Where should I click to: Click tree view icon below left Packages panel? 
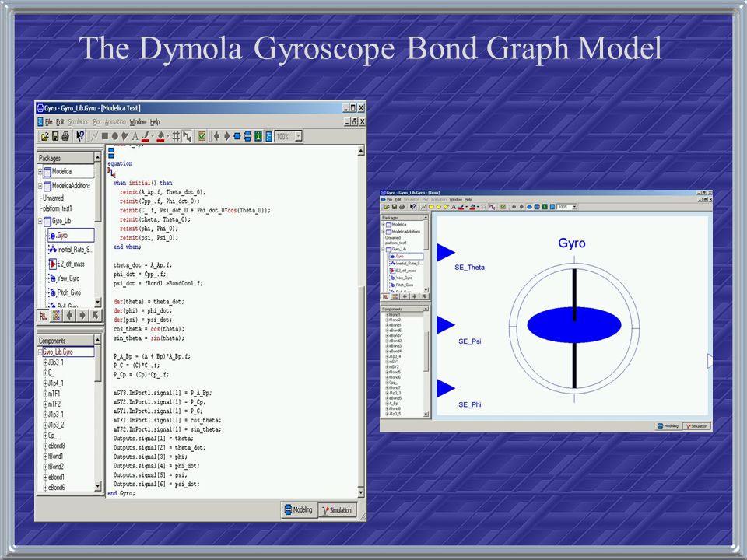[44, 315]
